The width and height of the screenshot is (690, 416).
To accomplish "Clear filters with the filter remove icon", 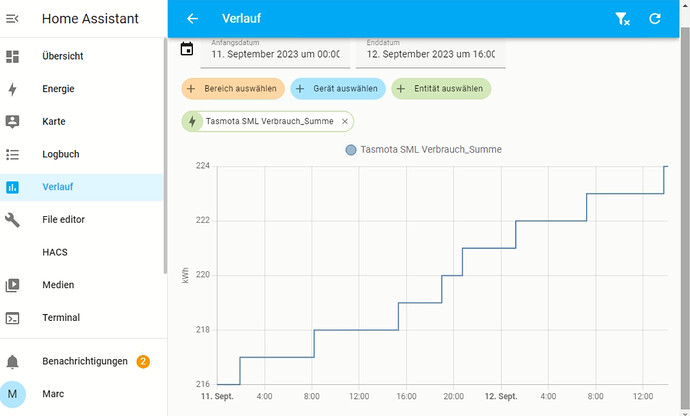I will pos(622,18).
